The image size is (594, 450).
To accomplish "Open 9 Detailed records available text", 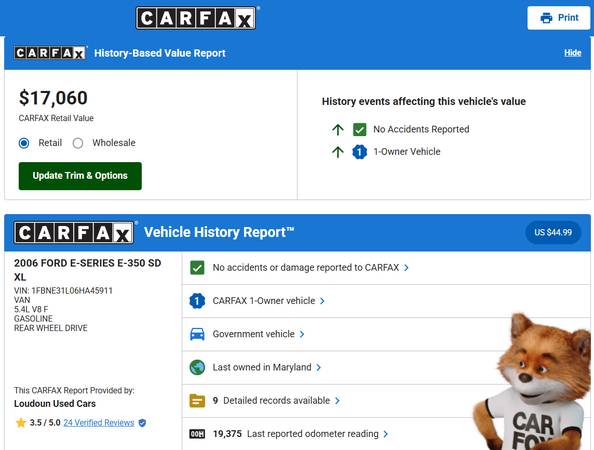I will (271, 401).
